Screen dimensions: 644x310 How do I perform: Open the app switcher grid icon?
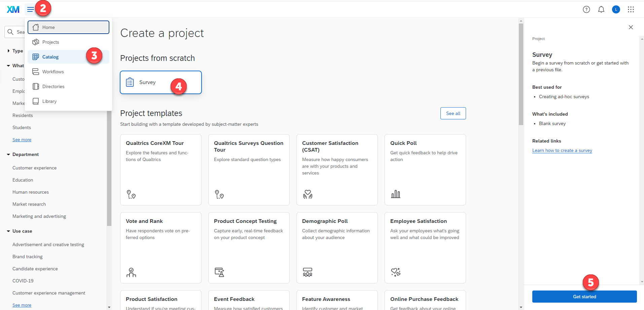[x=631, y=9]
